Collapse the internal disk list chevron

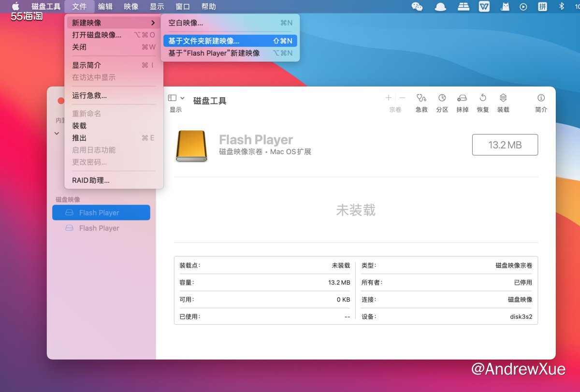56,132
